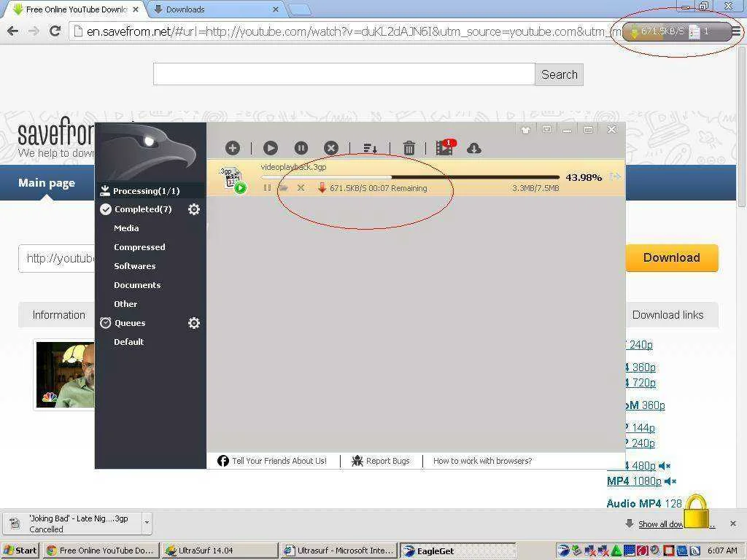The height and width of the screenshot is (560, 747).
Task: Switch to Free Online YouTube Downloader tab
Action: [x=75, y=9]
